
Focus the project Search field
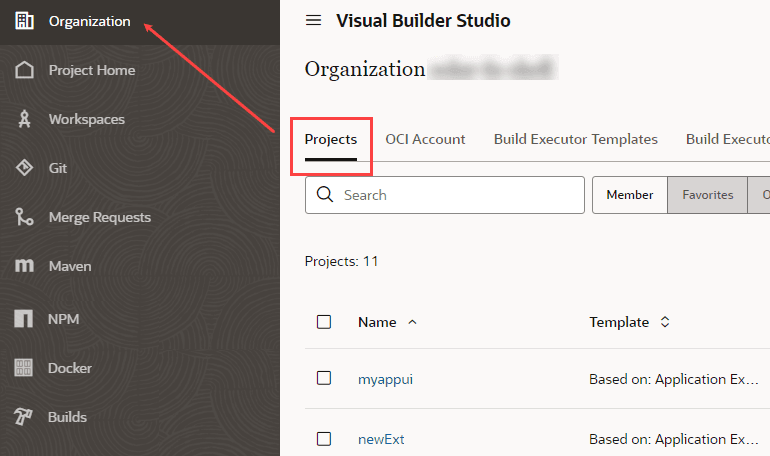pos(444,195)
